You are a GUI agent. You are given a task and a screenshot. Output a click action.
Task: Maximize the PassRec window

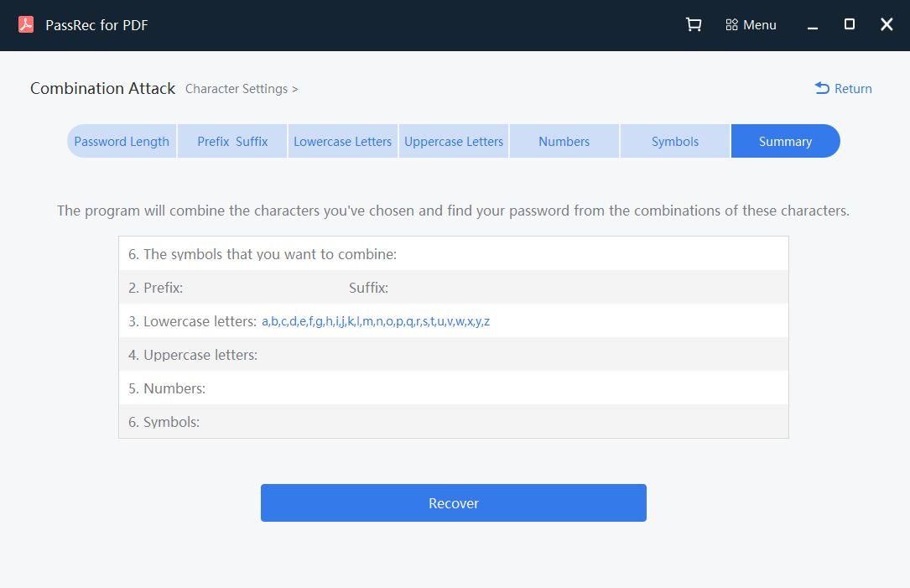tap(849, 24)
